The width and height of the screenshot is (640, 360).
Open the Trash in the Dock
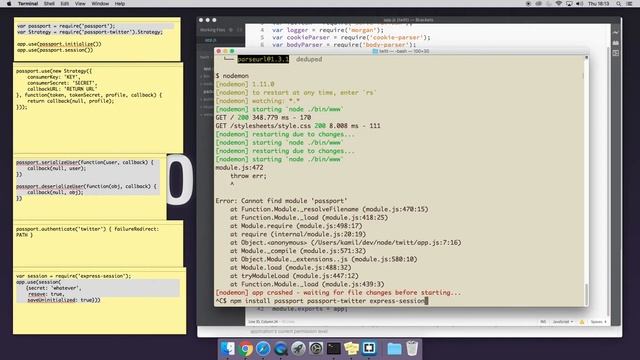click(x=412, y=349)
